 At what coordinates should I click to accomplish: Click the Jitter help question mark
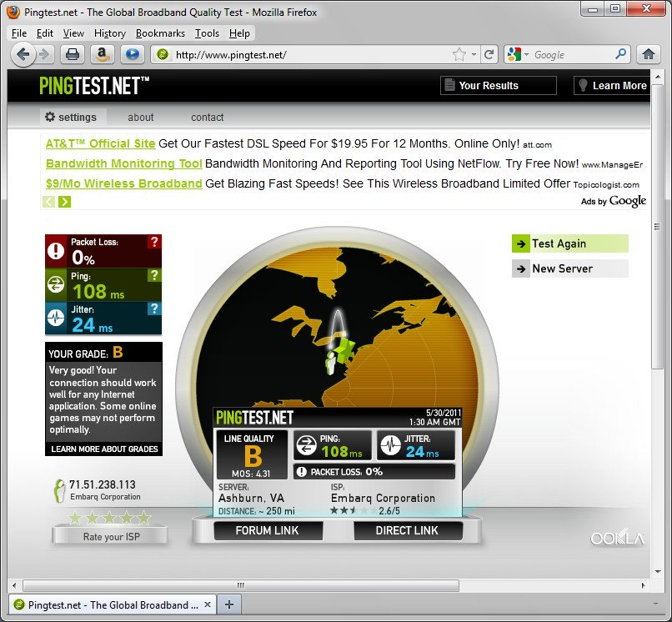(153, 308)
